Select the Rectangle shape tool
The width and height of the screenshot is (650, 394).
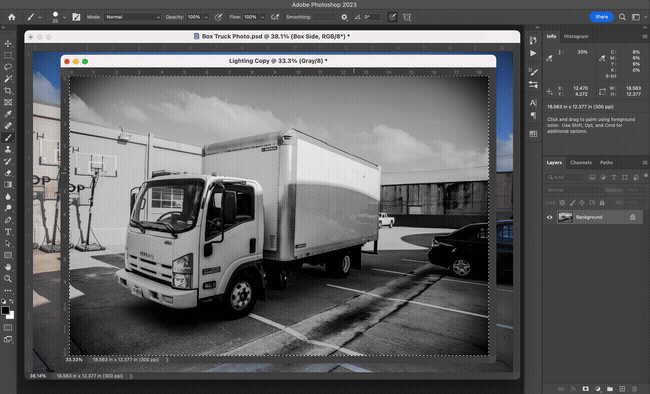[x=8, y=255]
